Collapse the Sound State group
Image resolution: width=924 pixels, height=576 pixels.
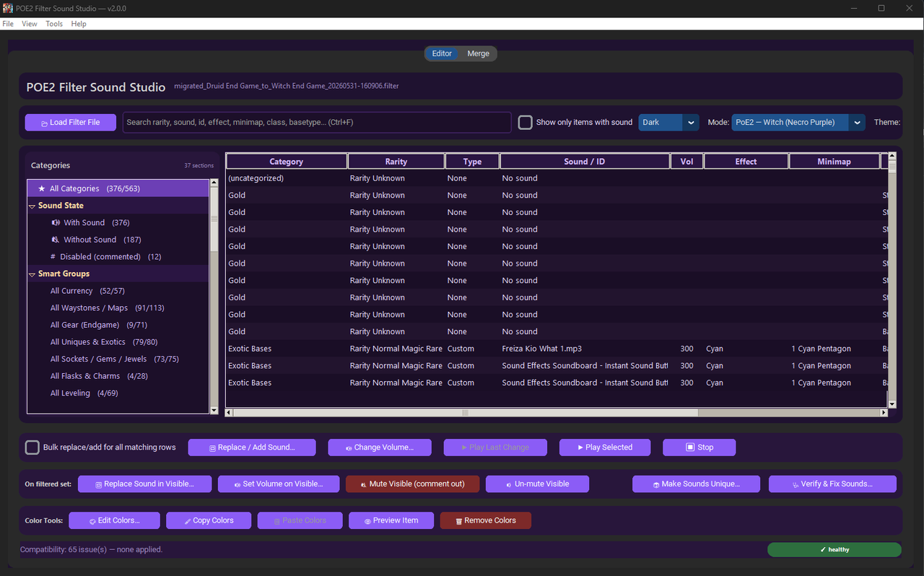32,206
